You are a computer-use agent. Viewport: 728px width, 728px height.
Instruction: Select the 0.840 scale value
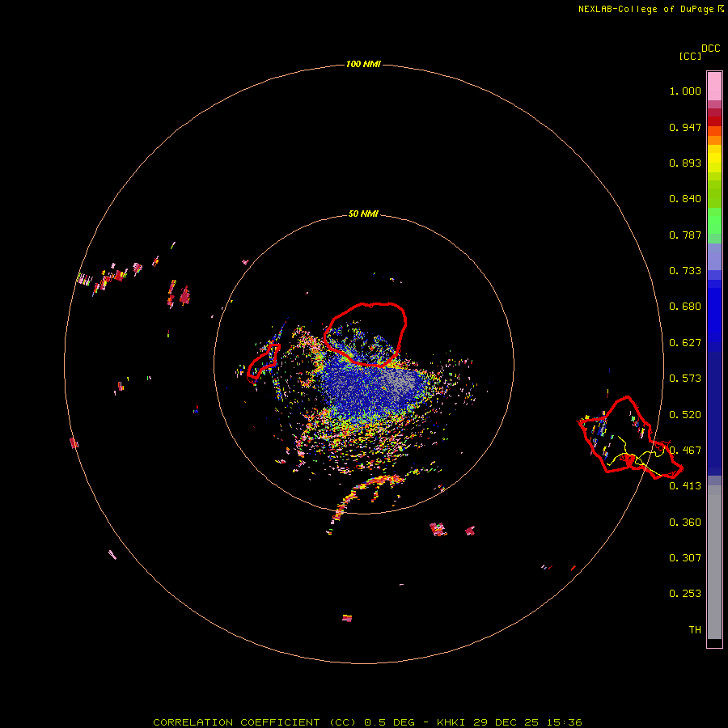pos(685,199)
